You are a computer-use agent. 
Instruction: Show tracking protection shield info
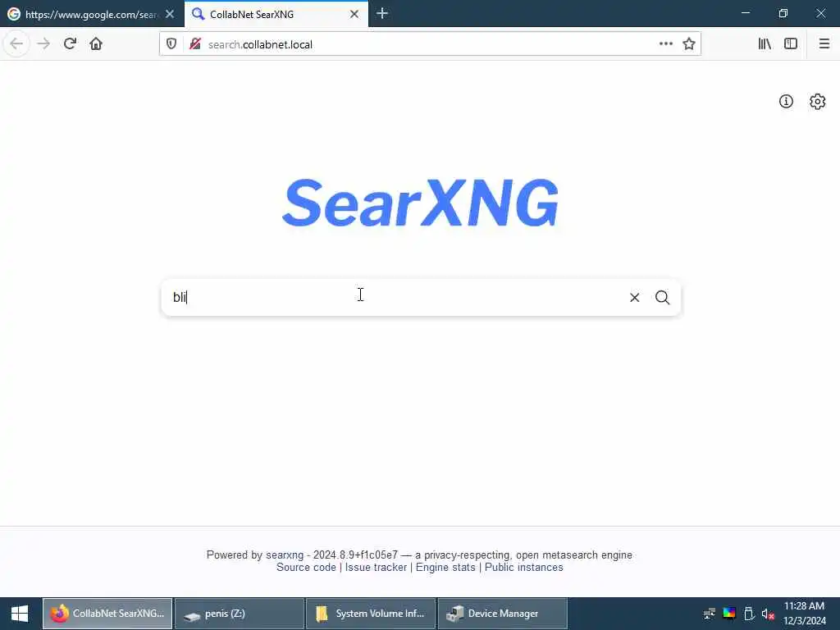(x=171, y=44)
